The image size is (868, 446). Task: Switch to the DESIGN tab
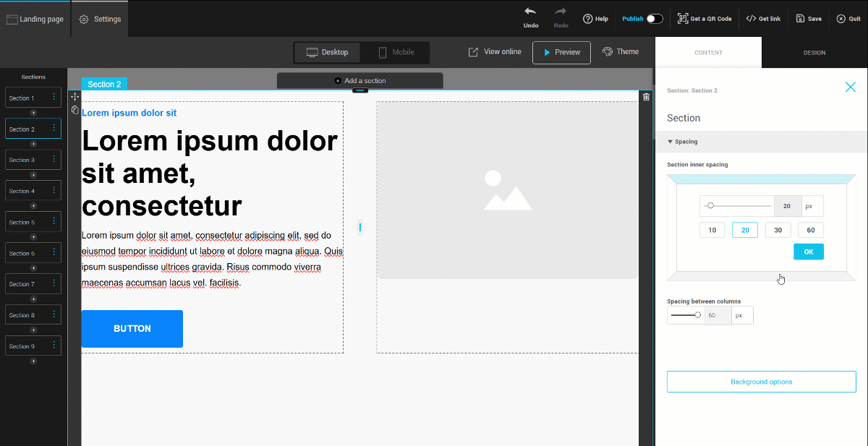814,53
